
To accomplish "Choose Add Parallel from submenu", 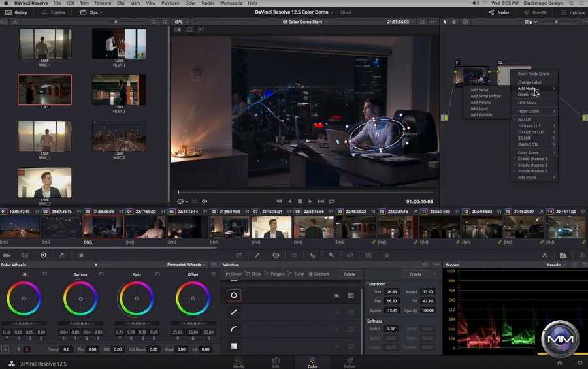I will pos(481,103).
